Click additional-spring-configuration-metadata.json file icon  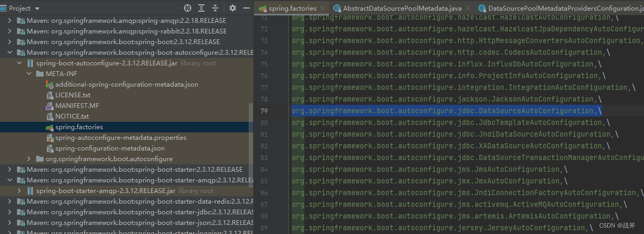point(49,84)
